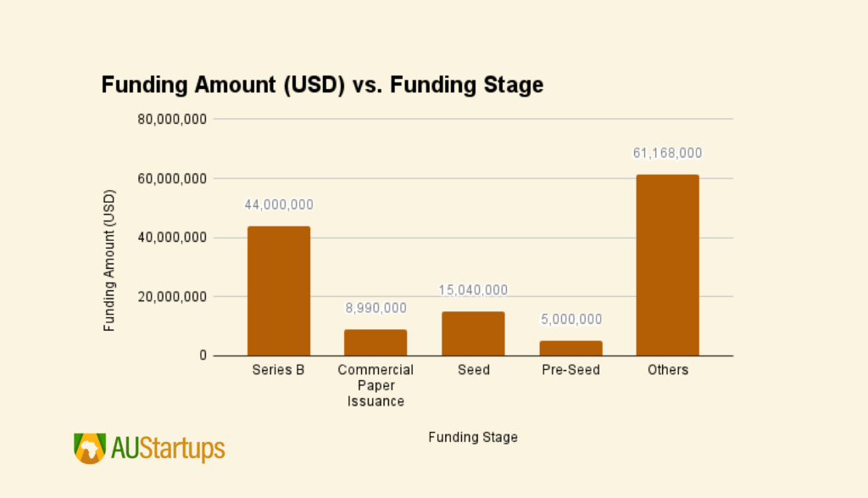This screenshot has width=868, height=498.
Task: Click the 15,040,000 data label
Action: pos(473,290)
